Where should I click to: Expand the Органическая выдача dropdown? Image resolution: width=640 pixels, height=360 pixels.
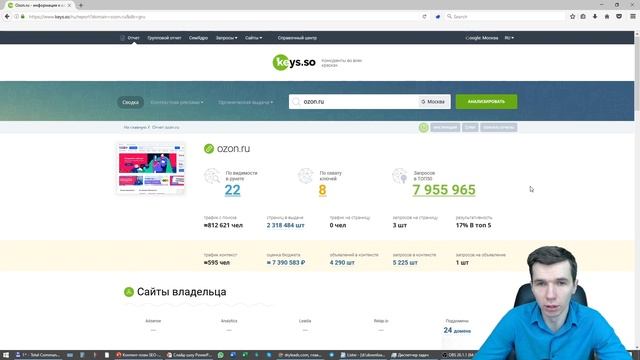[x=246, y=102]
